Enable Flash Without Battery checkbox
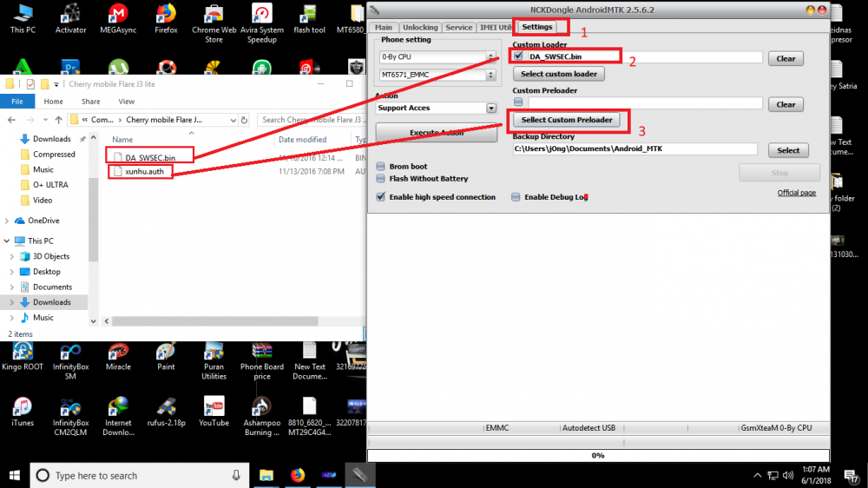Screen dimensions: 868x488 point(380,178)
